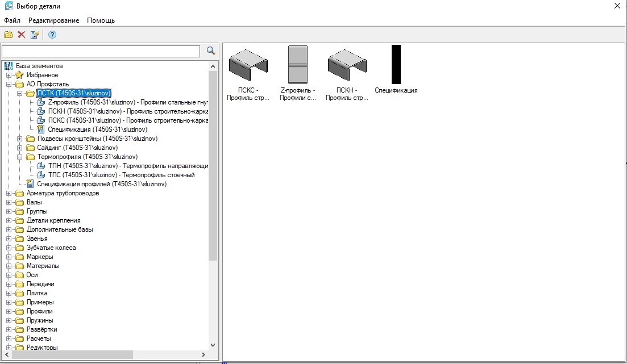Click the ТПН part icon in tree

click(x=41, y=166)
